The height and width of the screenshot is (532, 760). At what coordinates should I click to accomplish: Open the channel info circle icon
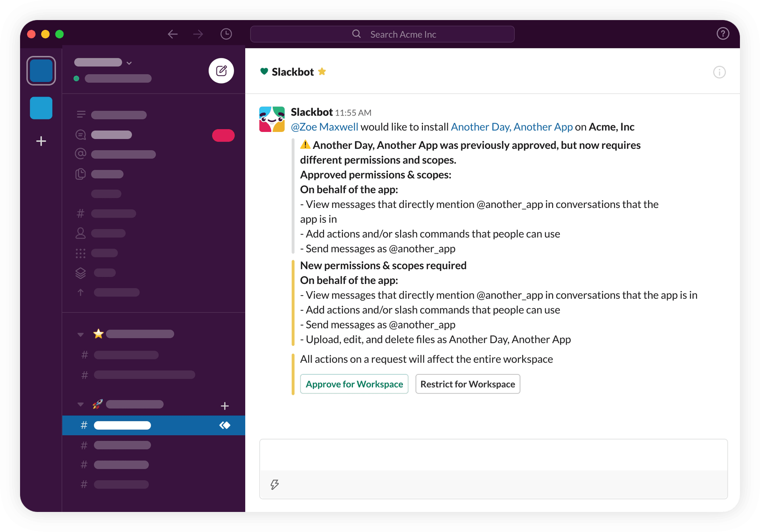[x=719, y=72]
